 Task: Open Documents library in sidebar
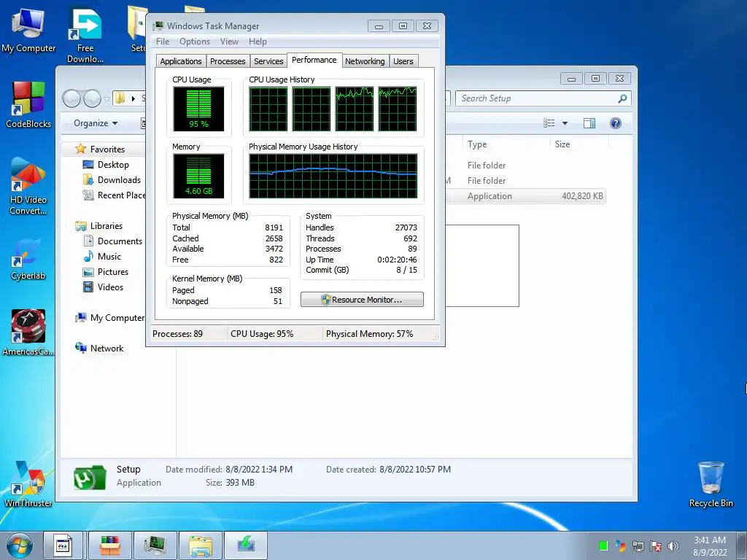tap(120, 241)
